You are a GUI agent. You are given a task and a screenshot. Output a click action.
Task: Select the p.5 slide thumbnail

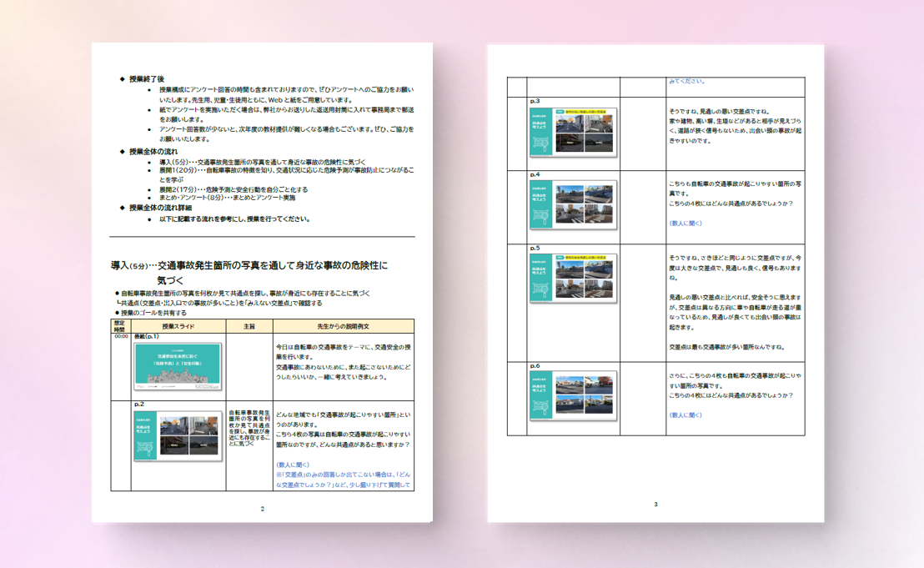point(573,279)
